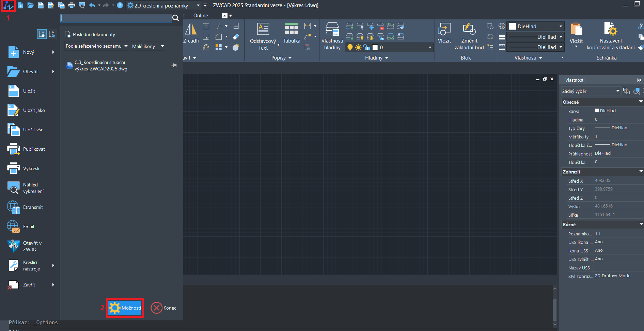The width and height of the screenshot is (644, 331).
Task: Click the Print icon in quick access toolbar
Action: pyautogui.click(x=72, y=5)
